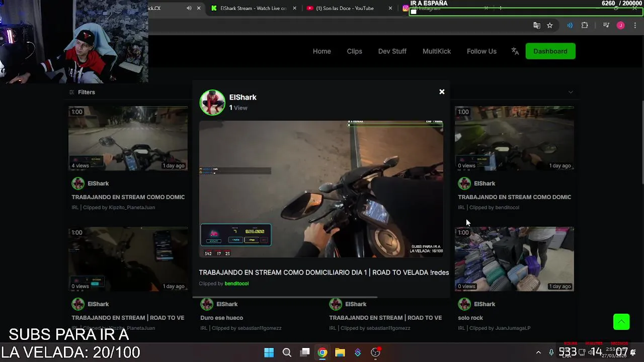
Task: Open the 'solo rock' clip title
Action: pos(470,318)
